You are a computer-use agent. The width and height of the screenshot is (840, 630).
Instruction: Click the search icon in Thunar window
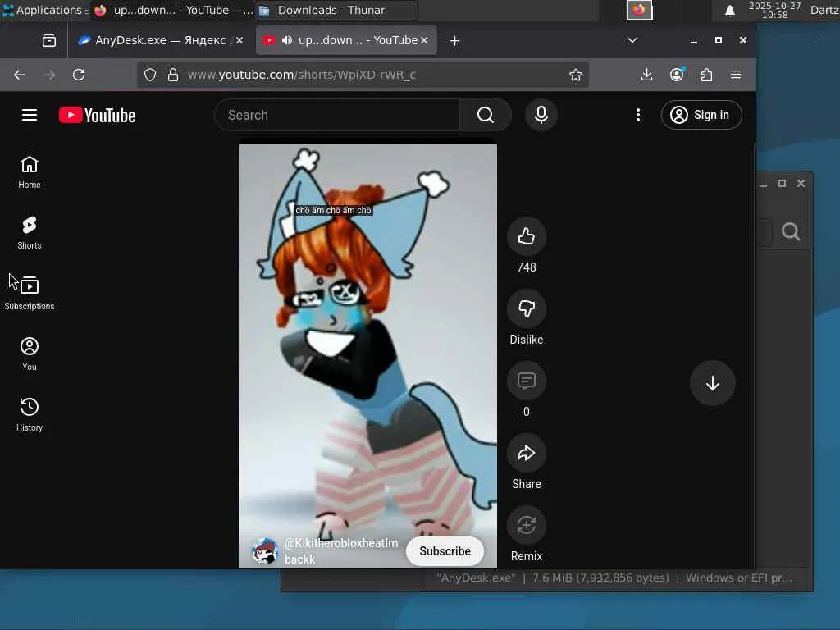(791, 232)
